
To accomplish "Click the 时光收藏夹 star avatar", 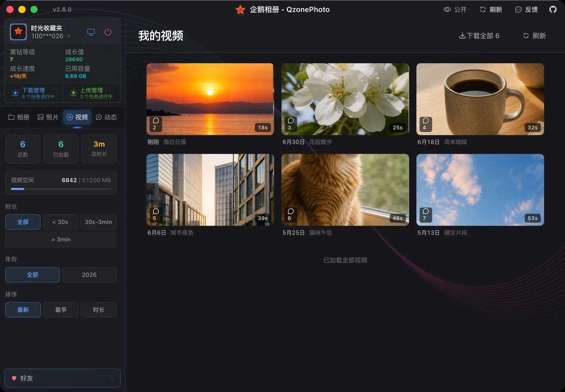I will point(18,32).
